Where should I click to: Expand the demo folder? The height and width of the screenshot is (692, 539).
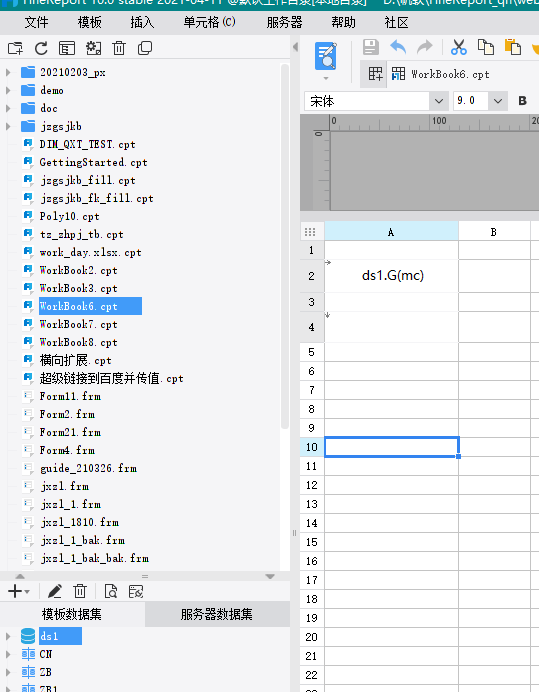[8, 90]
